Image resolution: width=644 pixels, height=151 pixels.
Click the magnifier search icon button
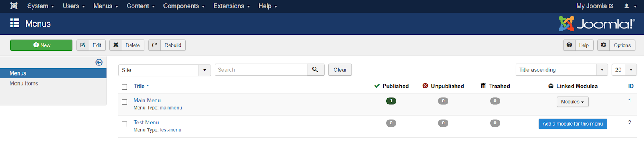click(315, 70)
